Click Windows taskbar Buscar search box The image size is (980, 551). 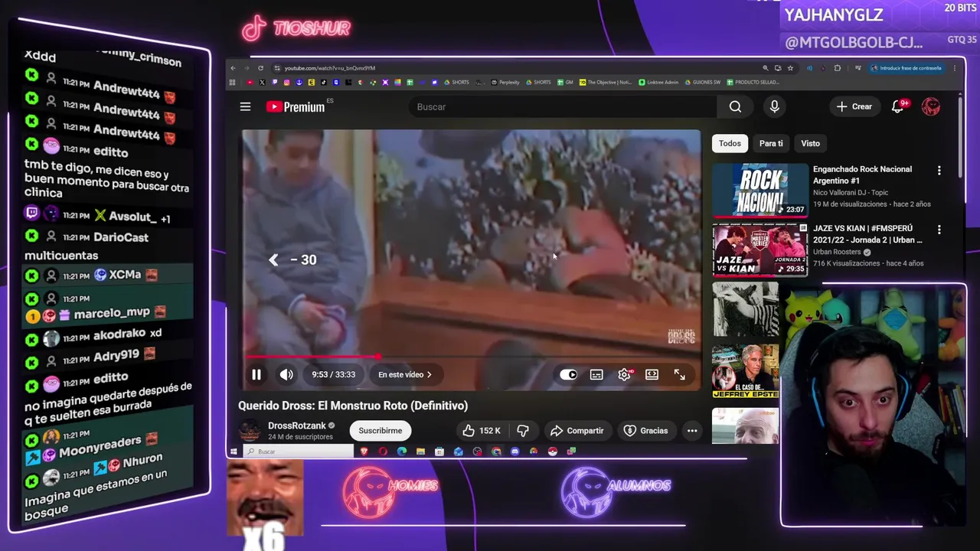[x=299, y=452]
